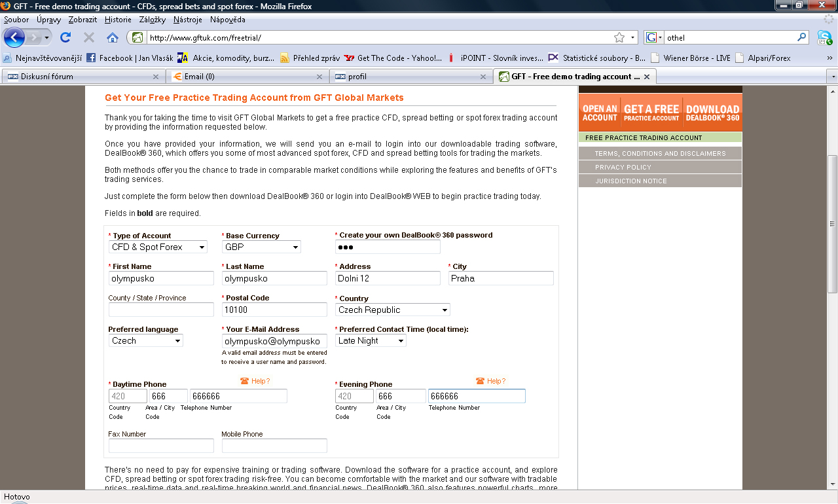Click the search magnifier icon in search box

coord(802,37)
